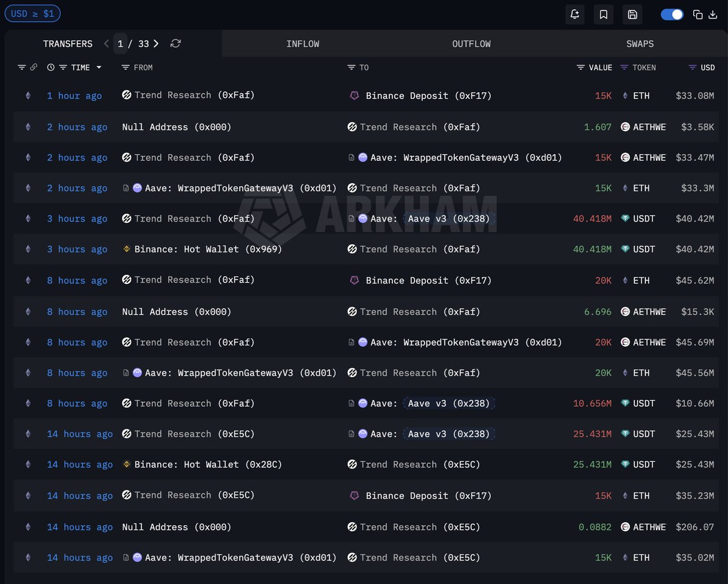Open the SWAPS tab
Image resolution: width=728 pixels, height=584 pixels.
[x=640, y=44]
